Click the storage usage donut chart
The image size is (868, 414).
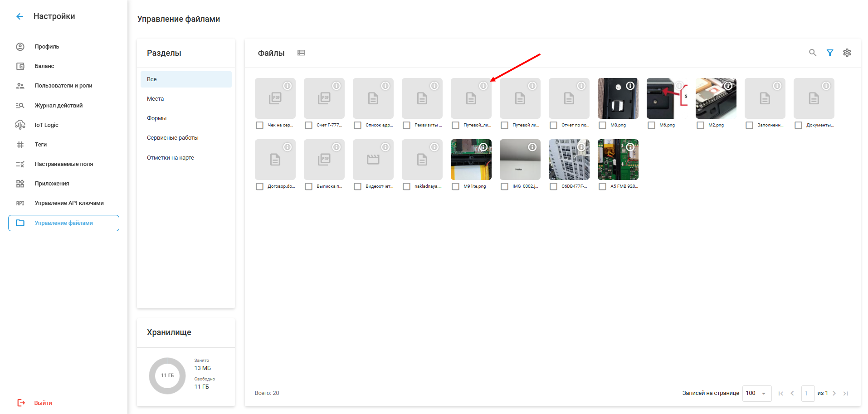(167, 375)
